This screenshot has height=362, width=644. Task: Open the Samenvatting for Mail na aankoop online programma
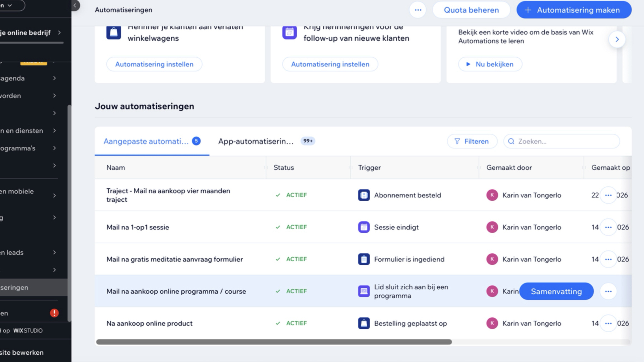click(x=556, y=291)
